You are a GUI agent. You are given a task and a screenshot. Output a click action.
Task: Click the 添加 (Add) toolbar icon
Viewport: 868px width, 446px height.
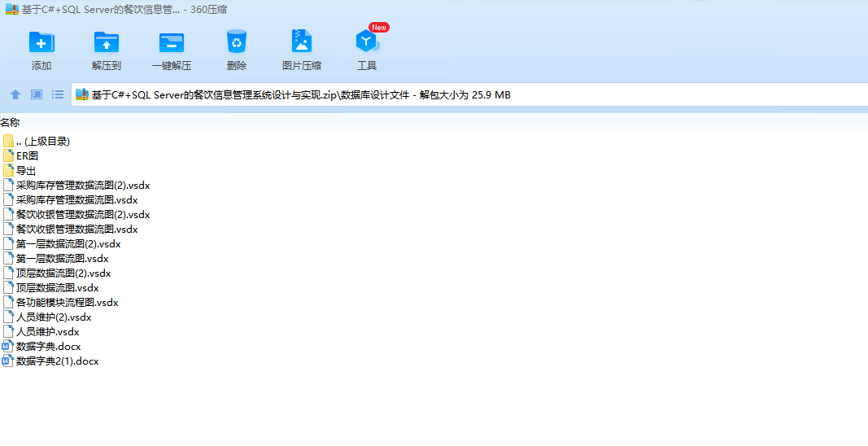pyautogui.click(x=41, y=42)
